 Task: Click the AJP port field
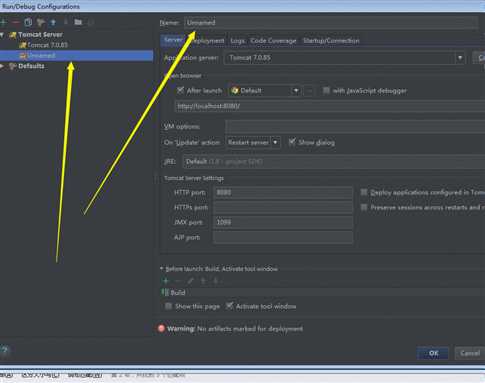click(x=283, y=237)
